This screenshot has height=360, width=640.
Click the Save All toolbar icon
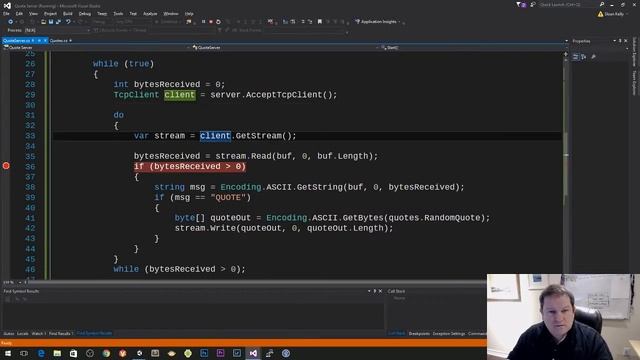pos(58,22)
